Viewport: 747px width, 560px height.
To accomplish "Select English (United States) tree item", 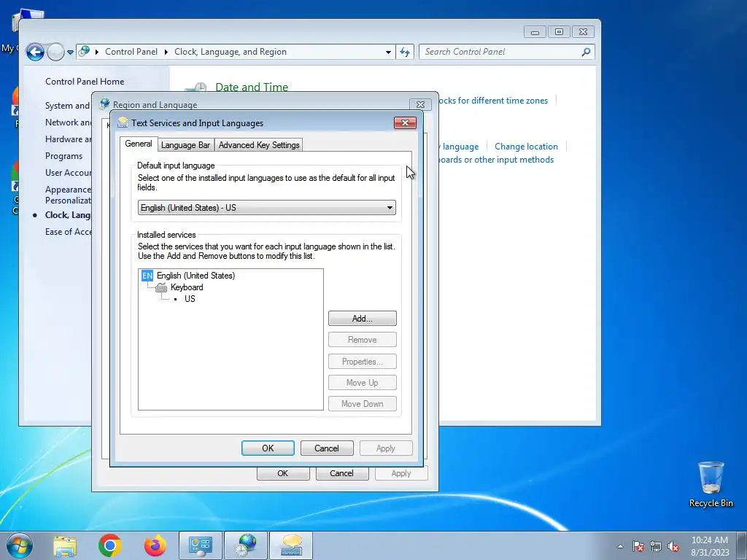I will [x=196, y=275].
